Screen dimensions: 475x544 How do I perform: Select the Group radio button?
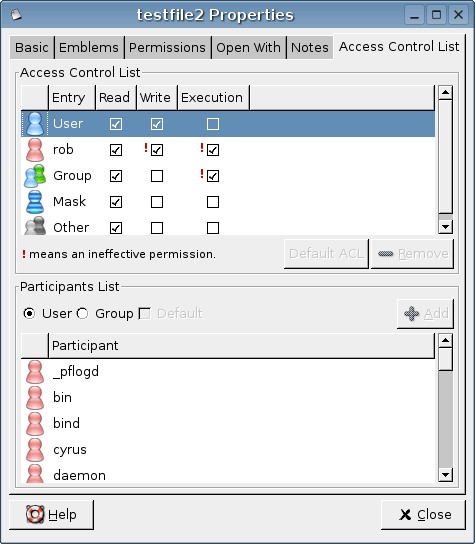point(83,314)
